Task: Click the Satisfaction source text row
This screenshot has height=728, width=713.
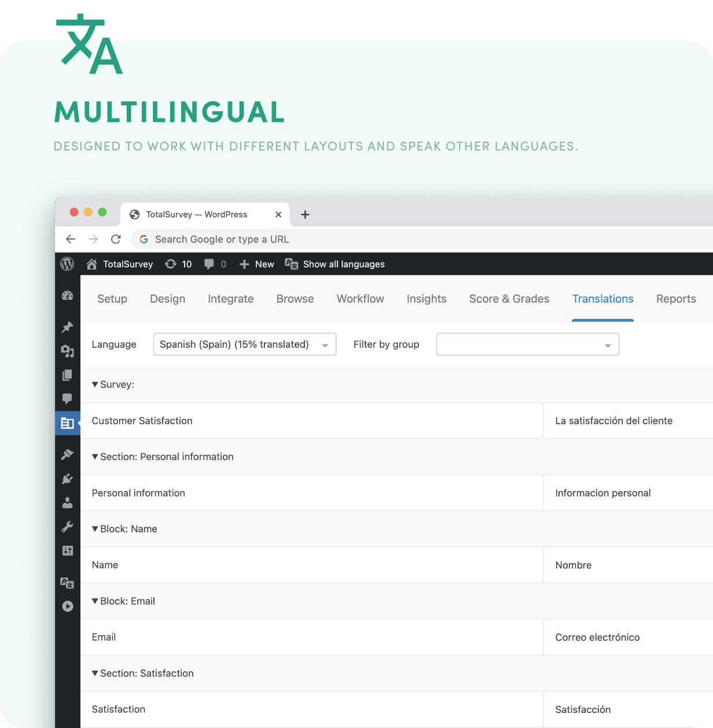Action: click(312, 709)
